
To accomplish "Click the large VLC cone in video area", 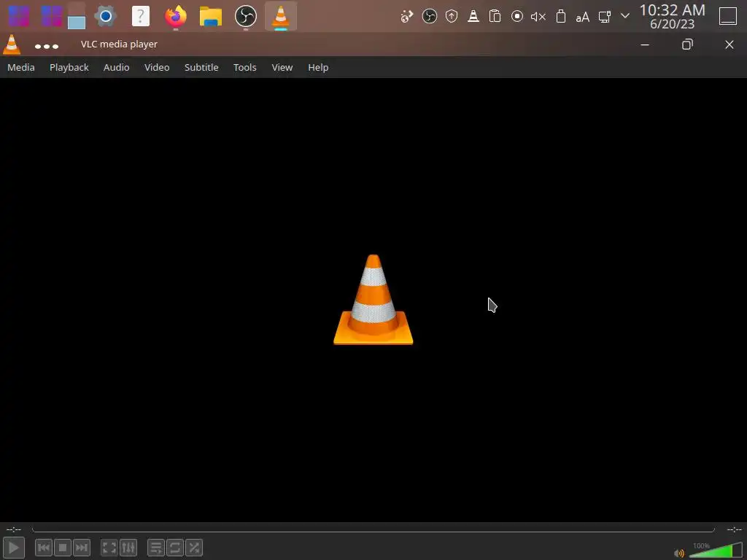I will tap(373, 300).
